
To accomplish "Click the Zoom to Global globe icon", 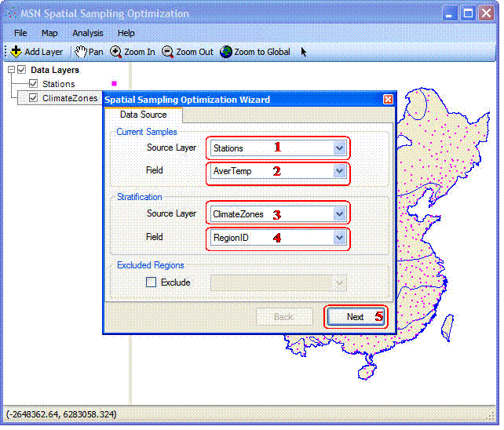I will click(226, 52).
